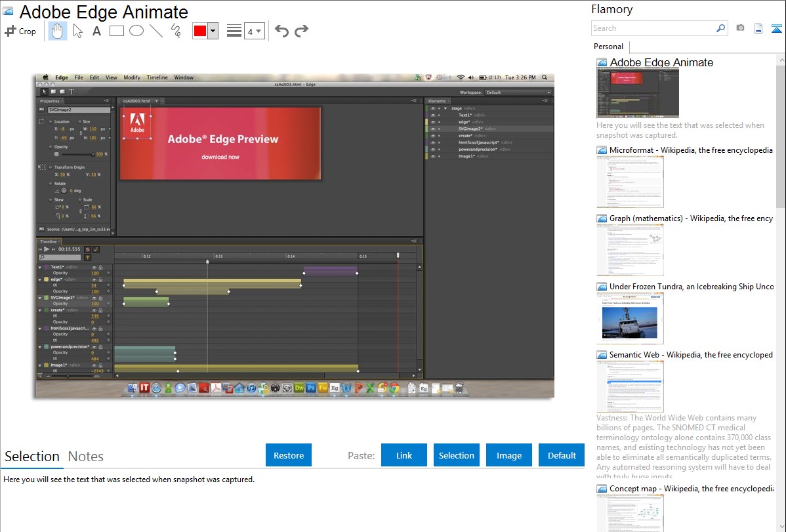Click the Photoshop icon in the Dock

[311, 388]
